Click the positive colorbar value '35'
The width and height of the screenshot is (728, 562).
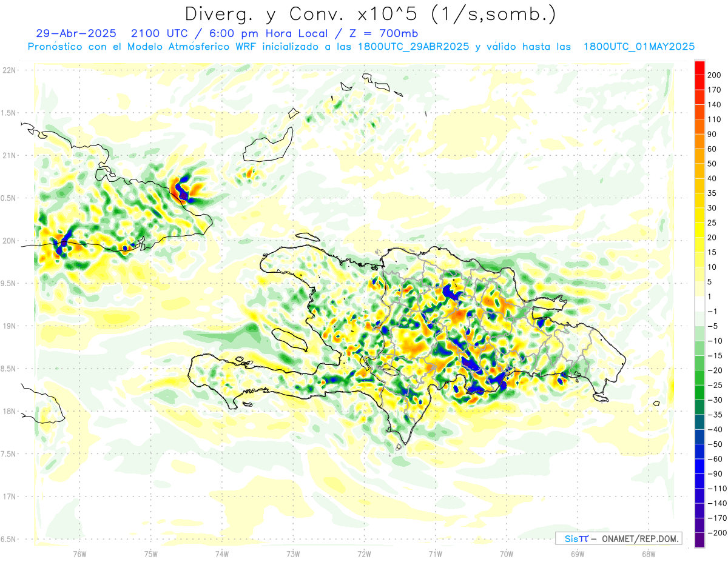tap(713, 193)
